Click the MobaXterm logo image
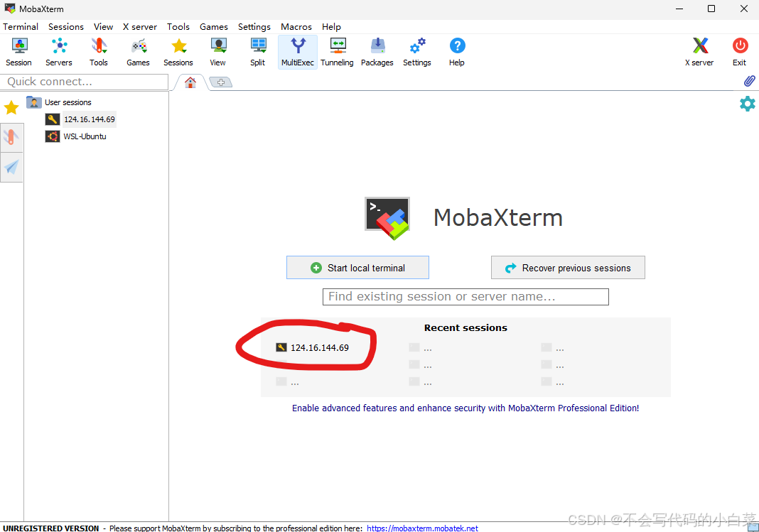759x532 pixels. 387,218
